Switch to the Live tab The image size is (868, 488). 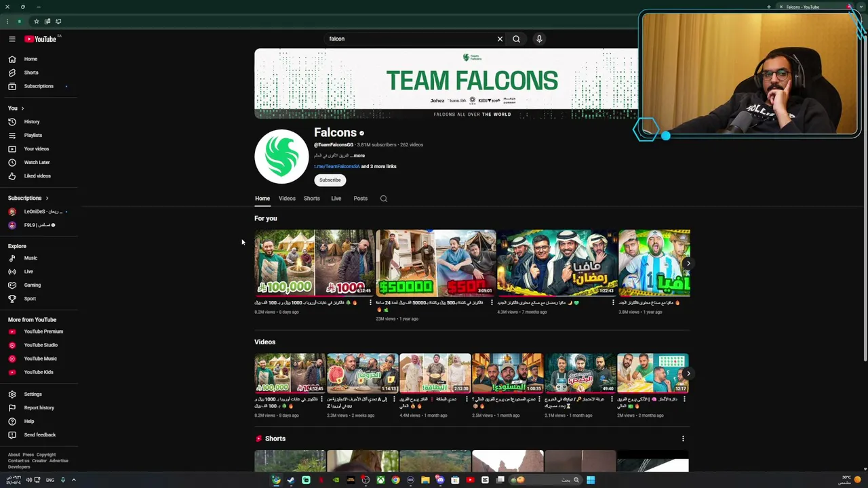click(x=336, y=199)
